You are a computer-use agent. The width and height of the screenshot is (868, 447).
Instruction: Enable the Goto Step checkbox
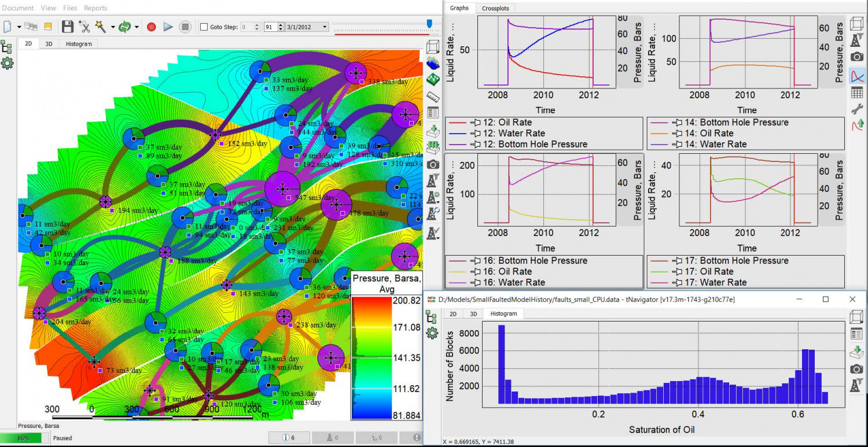tap(204, 27)
